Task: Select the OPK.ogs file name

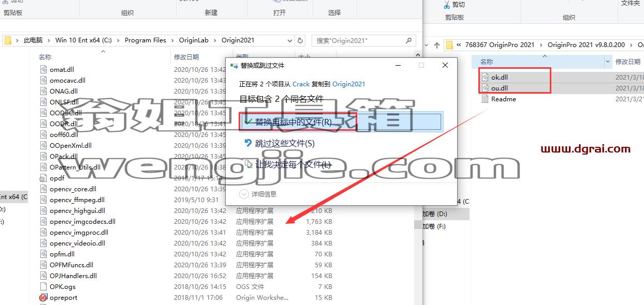Action: (63, 286)
